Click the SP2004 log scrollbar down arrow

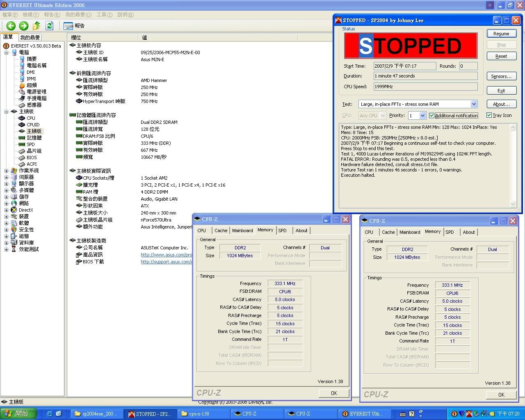(513, 204)
